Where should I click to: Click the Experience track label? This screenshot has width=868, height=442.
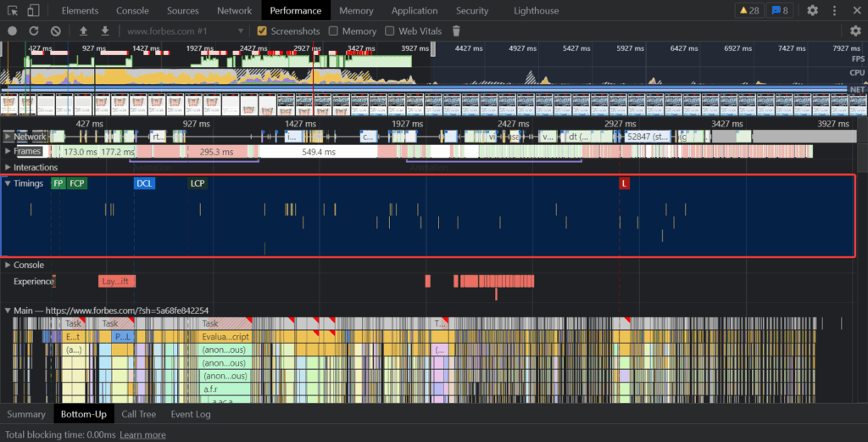(x=33, y=282)
